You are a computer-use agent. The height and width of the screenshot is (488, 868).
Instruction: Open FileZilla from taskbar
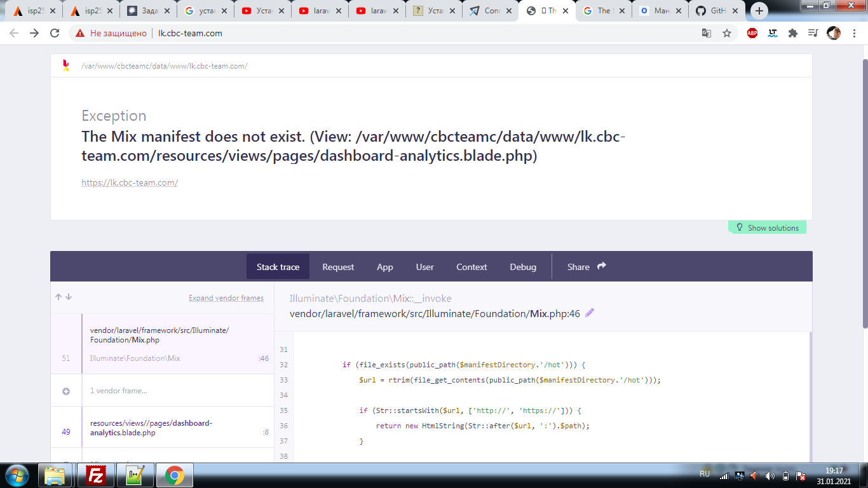96,475
